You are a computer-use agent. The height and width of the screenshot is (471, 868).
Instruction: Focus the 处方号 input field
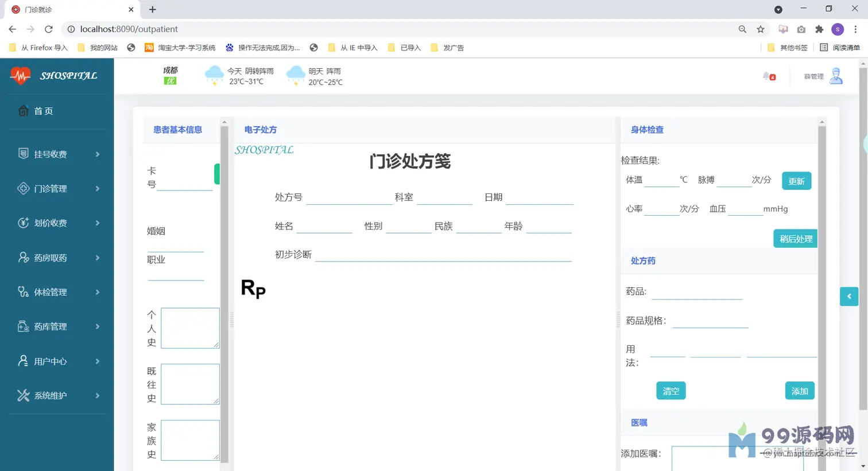pyautogui.click(x=349, y=197)
